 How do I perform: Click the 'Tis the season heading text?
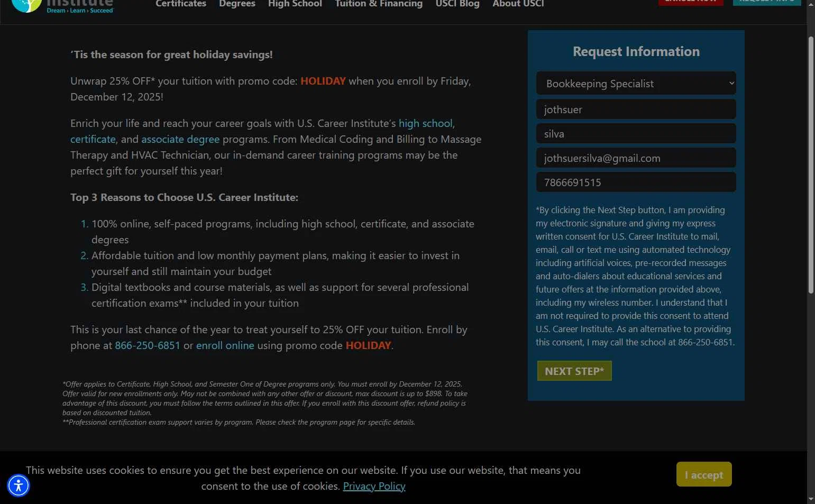click(172, 54)
